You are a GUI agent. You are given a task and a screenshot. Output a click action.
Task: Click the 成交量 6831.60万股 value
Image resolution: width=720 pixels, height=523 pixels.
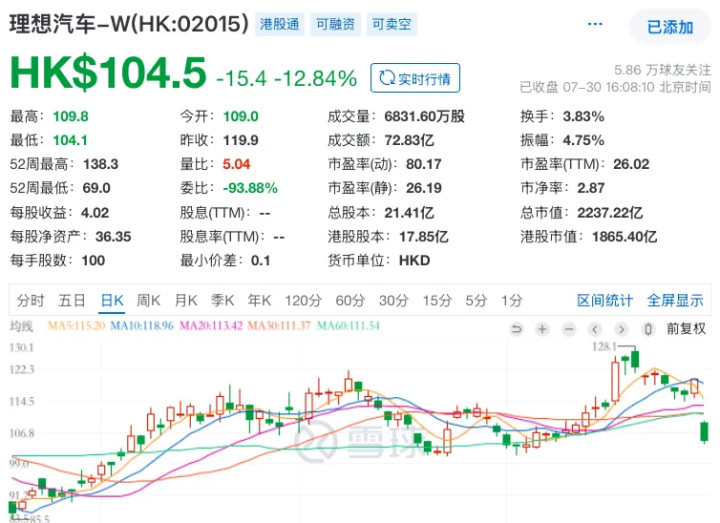click(x=424, y=116)
